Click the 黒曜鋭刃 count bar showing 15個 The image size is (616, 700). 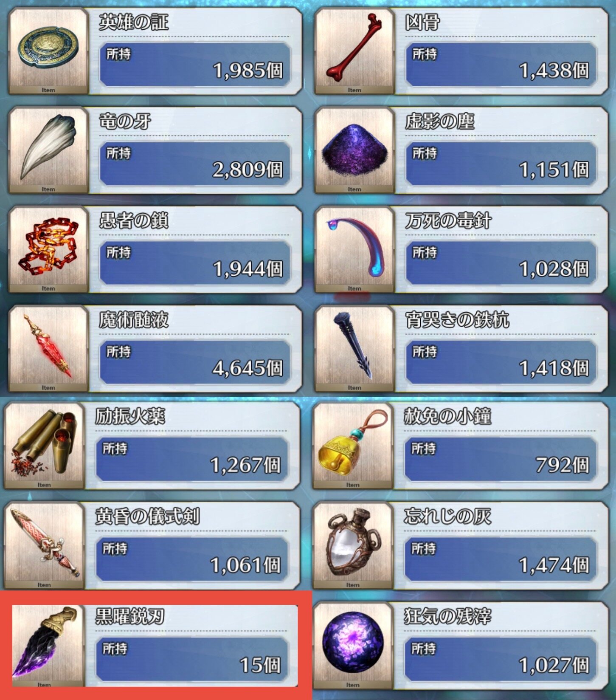coord(192,659)
